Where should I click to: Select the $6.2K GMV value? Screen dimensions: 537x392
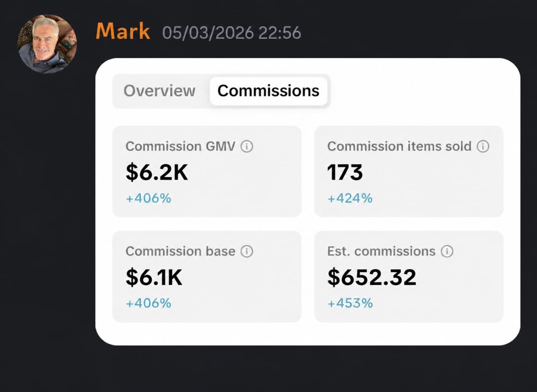(157, 172)
